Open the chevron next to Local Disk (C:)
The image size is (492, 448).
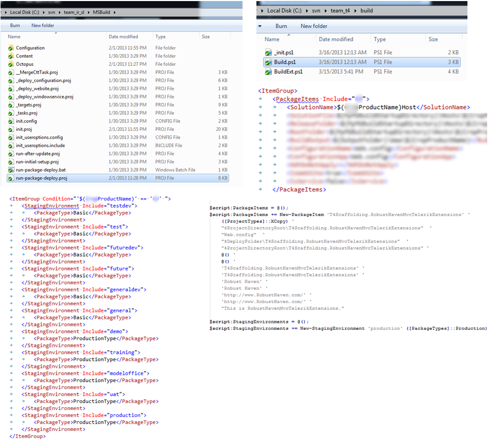click(44, 12)
